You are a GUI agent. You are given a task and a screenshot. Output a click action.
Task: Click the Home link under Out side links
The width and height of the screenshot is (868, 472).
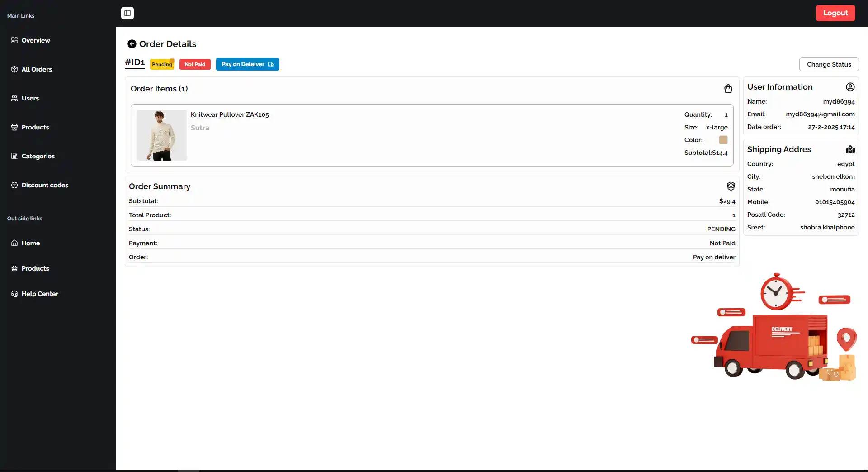pos(30,243)
